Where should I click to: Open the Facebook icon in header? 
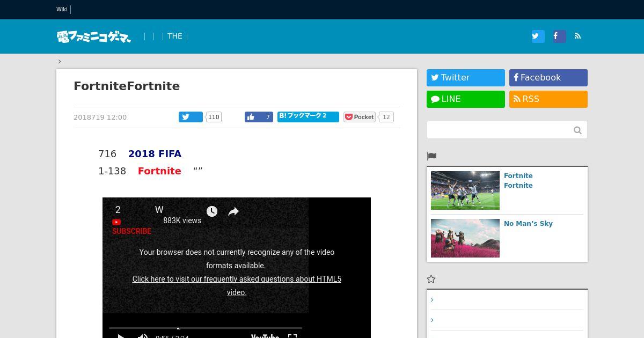[x=559, y=36]
